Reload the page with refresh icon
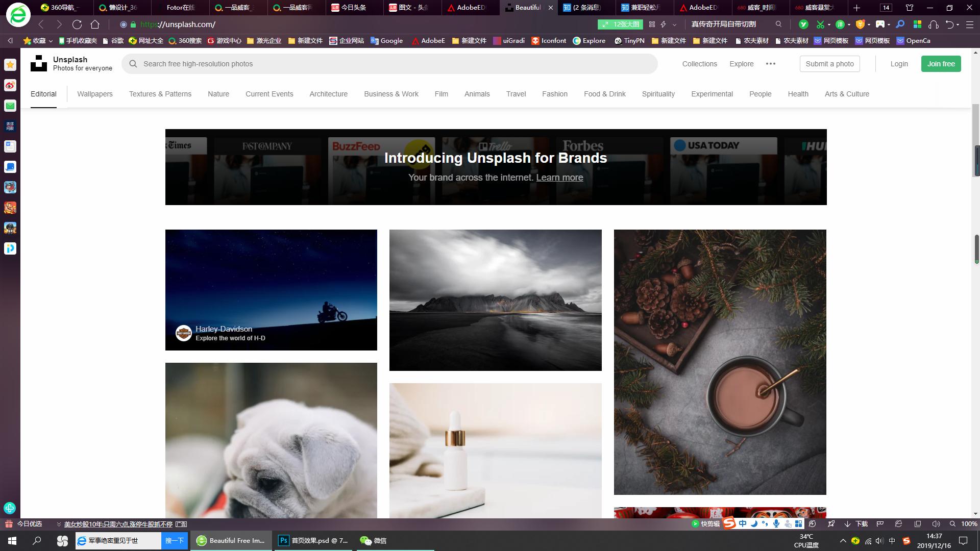The image size is (980, 551). pyautogui.click(x=77, y=24)
